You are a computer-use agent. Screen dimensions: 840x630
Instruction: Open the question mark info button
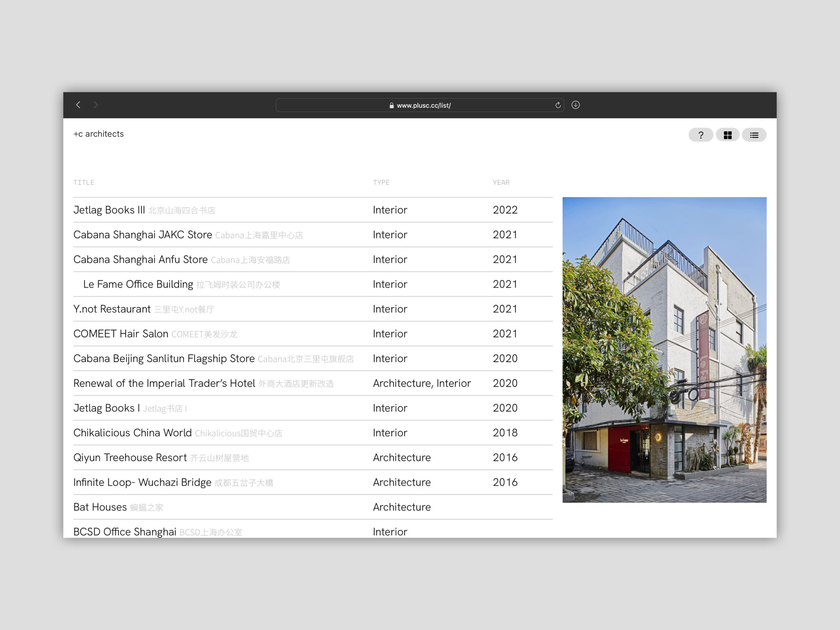[x=701, y=135]
